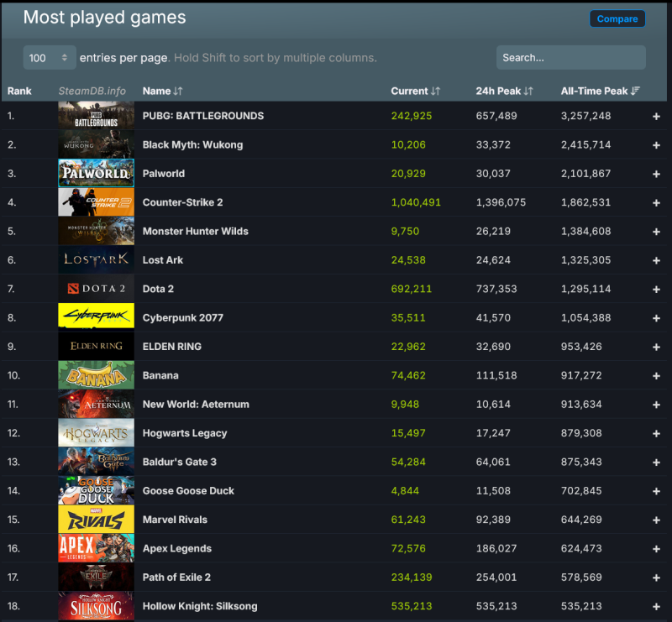Viewport: 672px width, 622px height.
Task: Focus the Search input field
Action: pos(571,57)
